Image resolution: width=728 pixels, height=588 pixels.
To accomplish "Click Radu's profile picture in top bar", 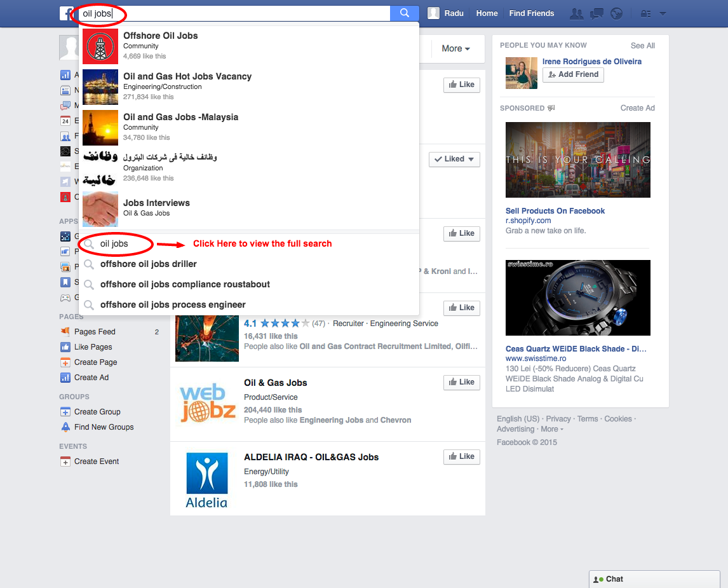I will click(x=433, y=13).
